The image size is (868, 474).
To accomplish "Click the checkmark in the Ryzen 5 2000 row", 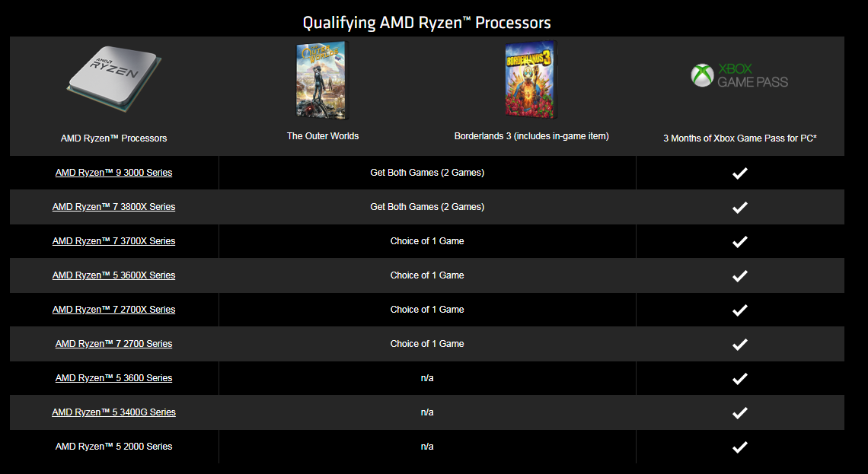I will tap(739, 447).
